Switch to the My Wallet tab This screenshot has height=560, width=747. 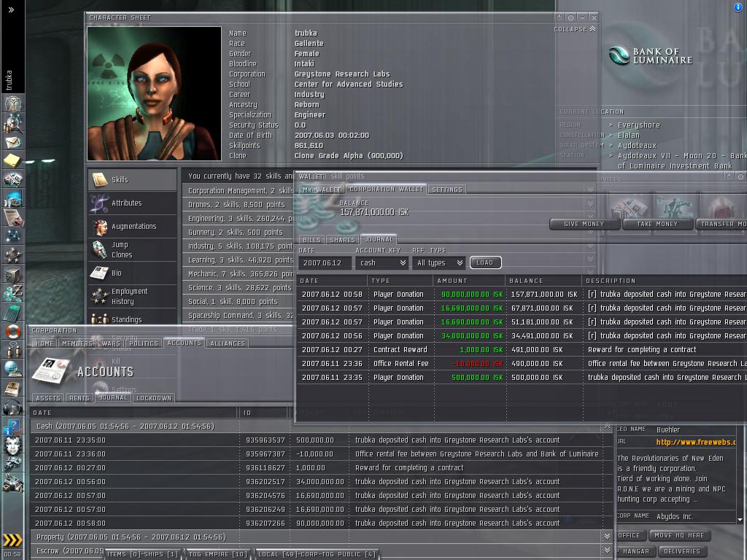coord(322,190)
